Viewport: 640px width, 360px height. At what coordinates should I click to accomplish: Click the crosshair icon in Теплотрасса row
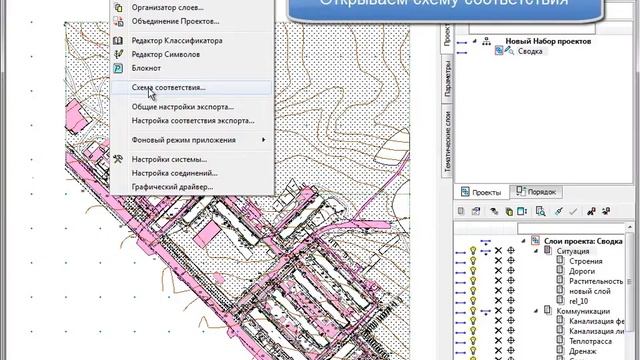tap(511, 341)
